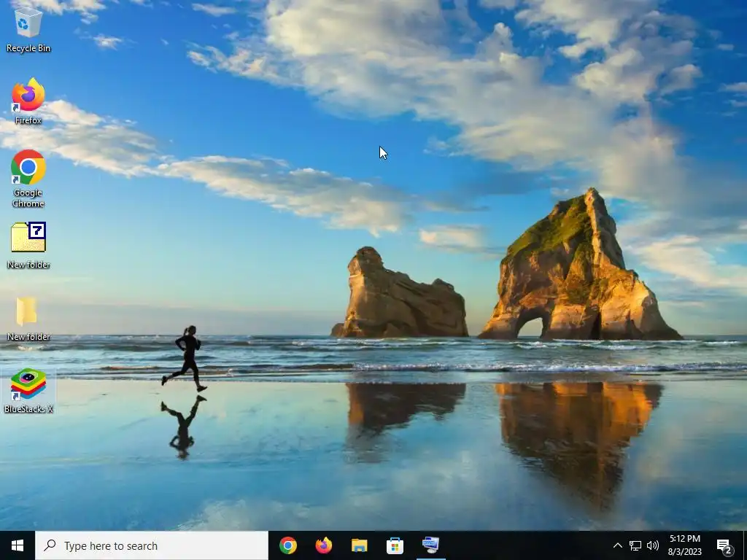Open the volume control tray icon
The width and height of the screenshot is (747, 560).
point(653,545)
